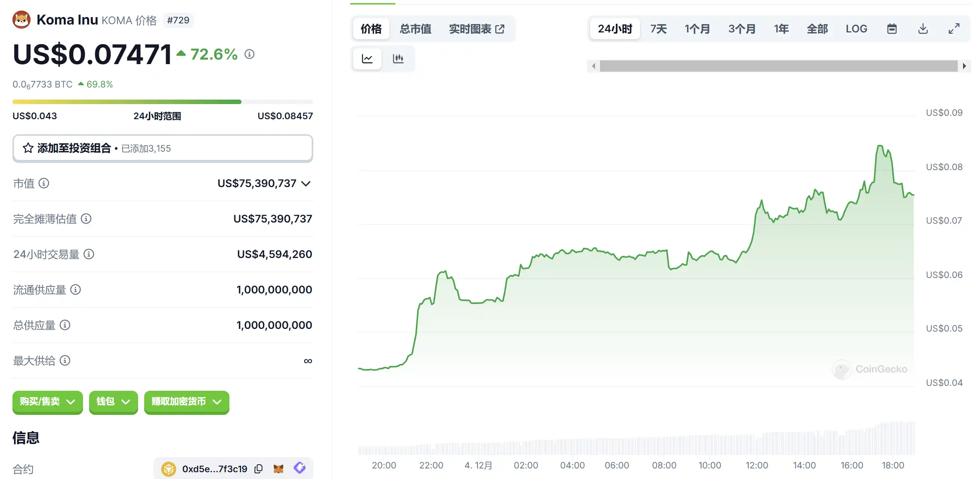Open the calendar date range picker

892,29
